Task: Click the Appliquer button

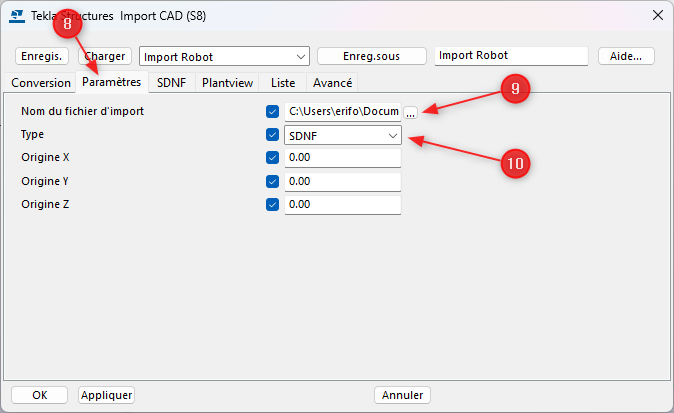Action: point(106,395)
